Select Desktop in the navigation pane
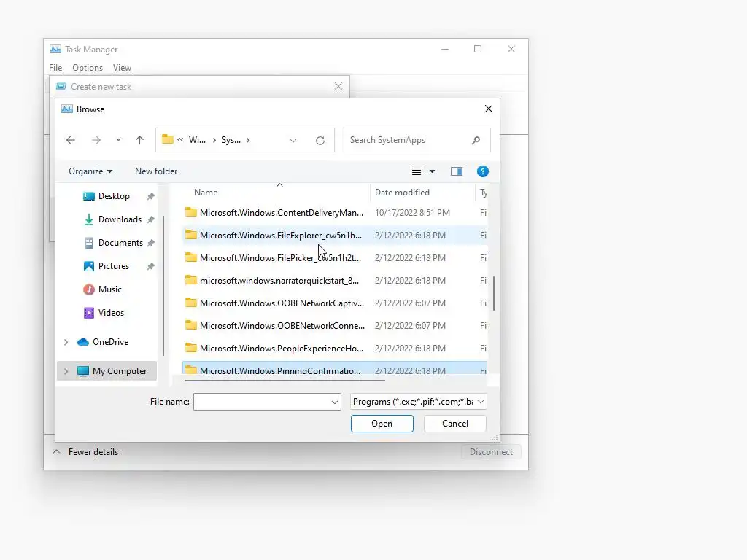This screenshot has height=560, width=747. [114, 196]
